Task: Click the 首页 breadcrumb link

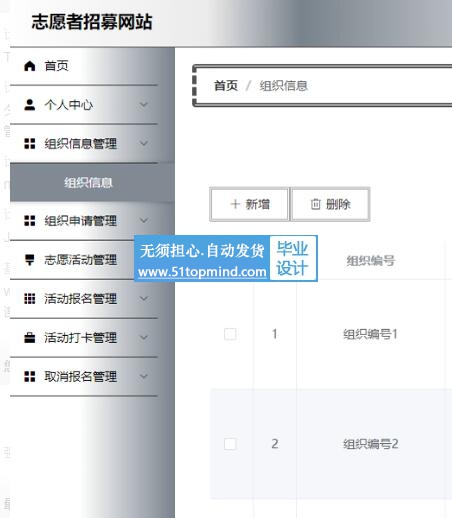Action: point(226,86)
